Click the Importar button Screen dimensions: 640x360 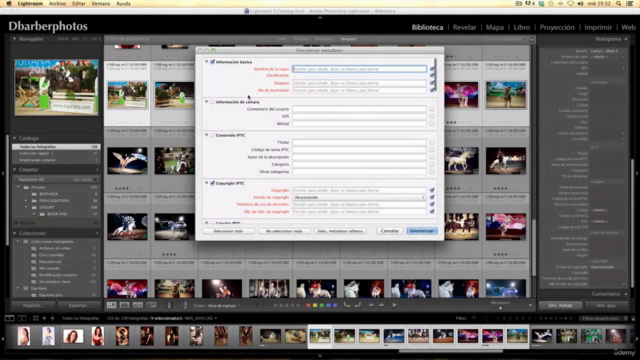[x=33, y=305]
